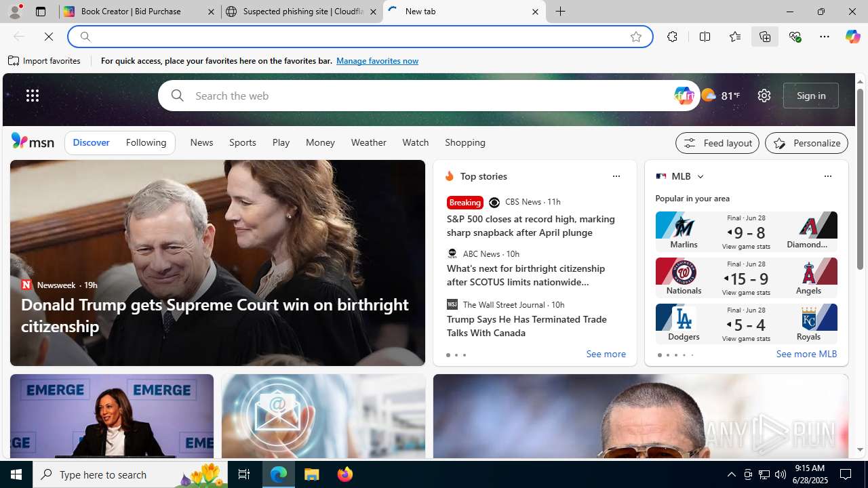Open Browser essentials icon
The height and width of the screenshot is (488, 868).
tap(795, 37)
